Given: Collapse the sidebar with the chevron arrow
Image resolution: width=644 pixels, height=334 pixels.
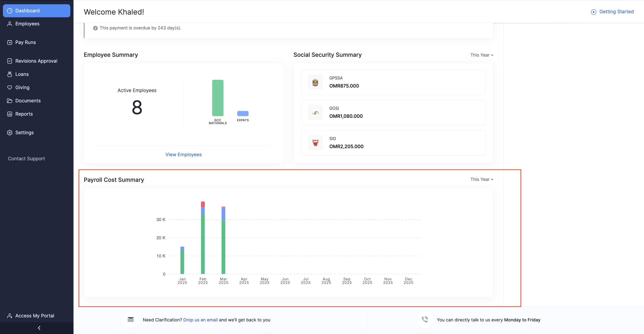Looking at the screenshot, I should point(39,328).
